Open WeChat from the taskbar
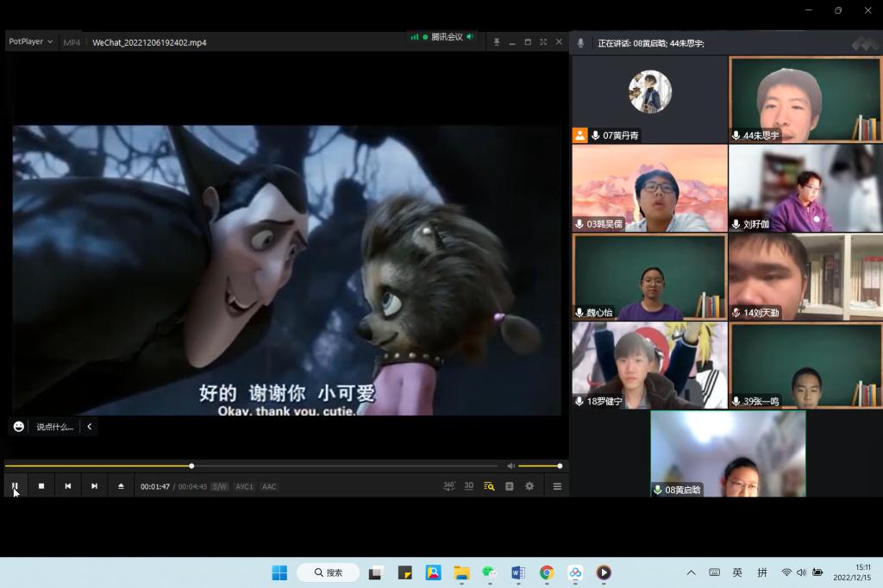883x588 pixels. (x=489, y=572)
